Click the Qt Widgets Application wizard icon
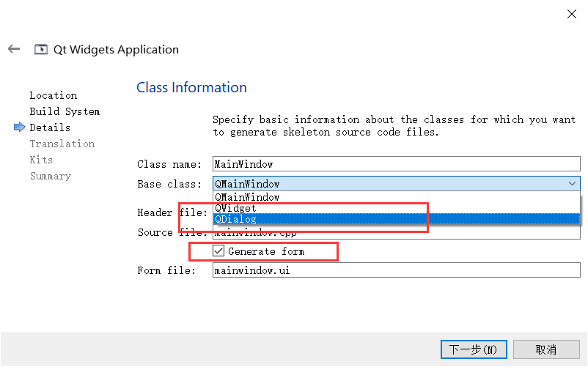Viewport: 588px width, 367px height. tap(41, 49)
